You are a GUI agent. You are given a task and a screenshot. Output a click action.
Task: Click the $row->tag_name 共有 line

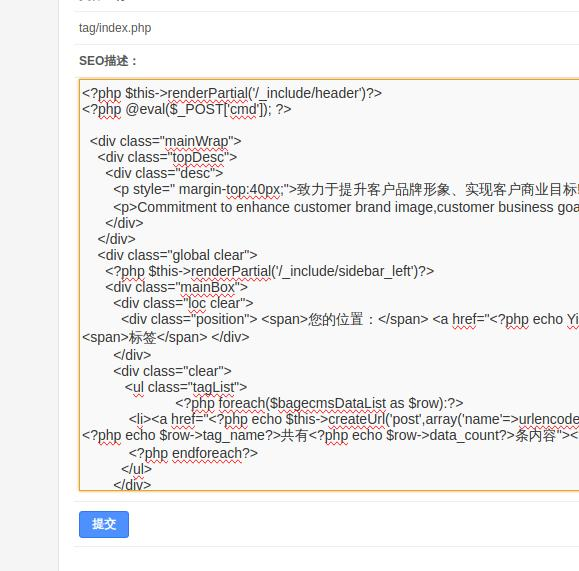click(x=330, y=436)
